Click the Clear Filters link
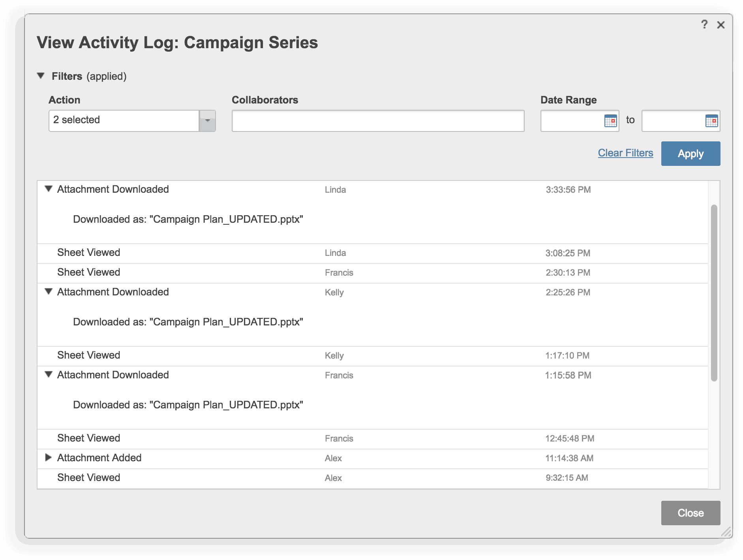Screen dimensions: 743x560 click(625, 153)
